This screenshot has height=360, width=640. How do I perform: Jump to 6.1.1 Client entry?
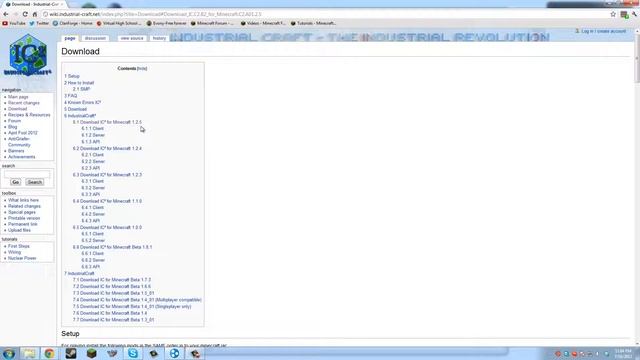pos(92,129)
